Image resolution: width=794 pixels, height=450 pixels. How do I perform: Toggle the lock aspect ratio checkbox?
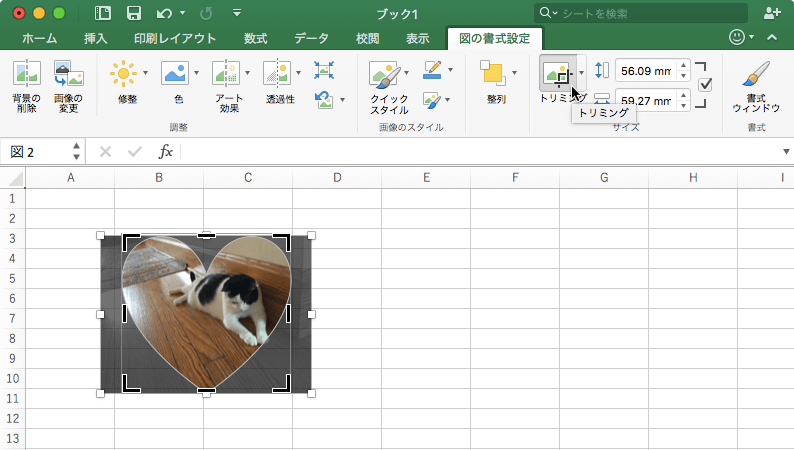pyautogui.click(x=705, y=85)
